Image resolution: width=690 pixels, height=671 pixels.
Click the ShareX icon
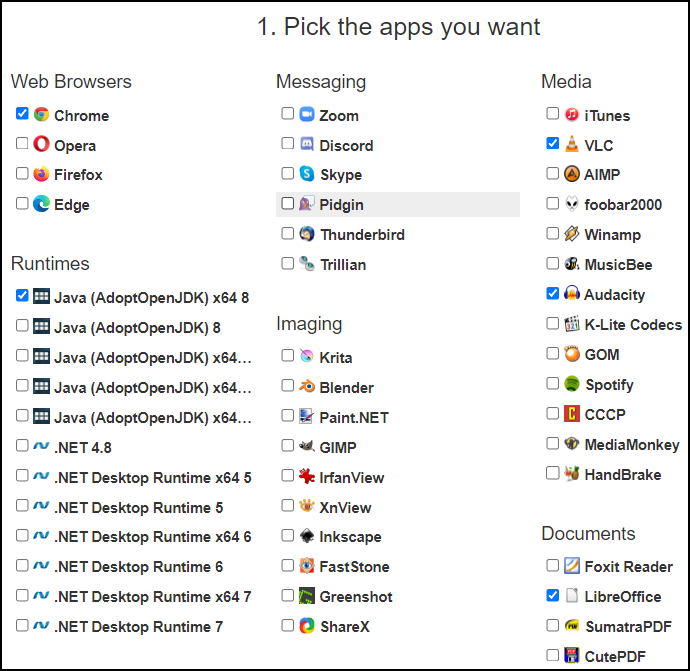[307, 626]
